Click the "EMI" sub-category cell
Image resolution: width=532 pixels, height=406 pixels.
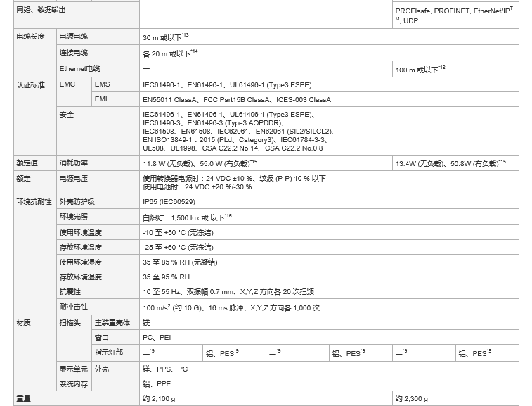pos(101,100)
